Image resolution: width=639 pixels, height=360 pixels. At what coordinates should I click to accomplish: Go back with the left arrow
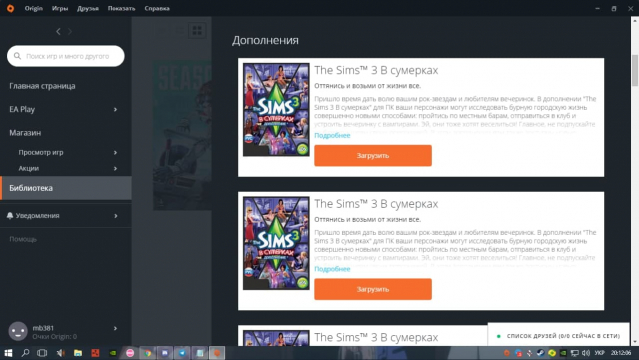pos(58,31)
